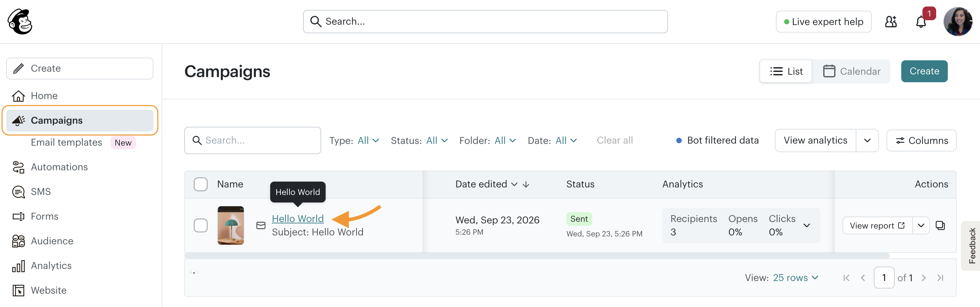Screen dimensions: 980x307
Task: Click the Mailchimp logo icon
Action: (20, 22)
